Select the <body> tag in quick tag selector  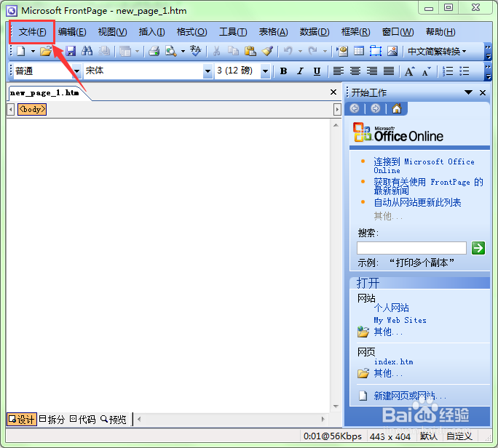32,110
